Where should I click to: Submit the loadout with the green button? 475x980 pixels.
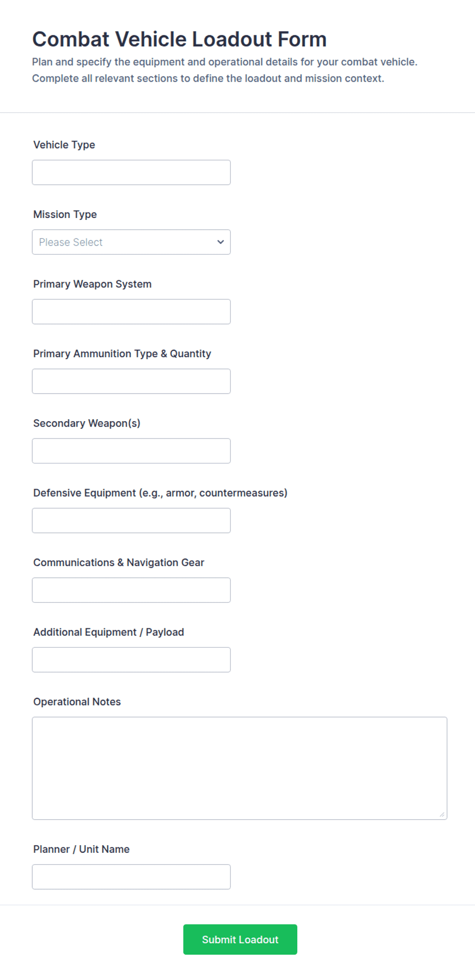point(240,939)
